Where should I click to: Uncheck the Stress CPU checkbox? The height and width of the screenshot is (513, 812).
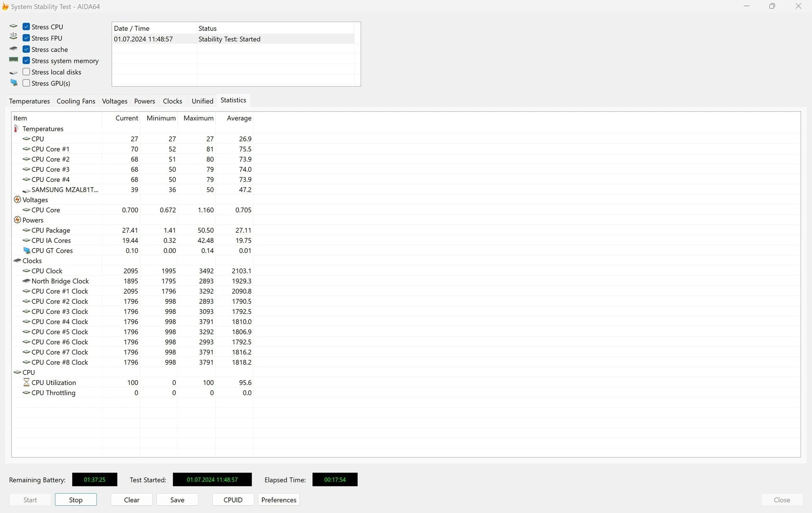coord(26,27)
